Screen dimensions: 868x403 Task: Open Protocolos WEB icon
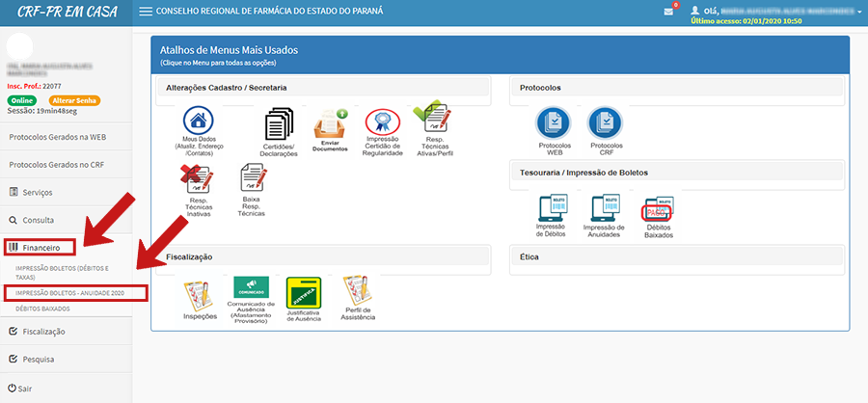(x=555, y=123)
